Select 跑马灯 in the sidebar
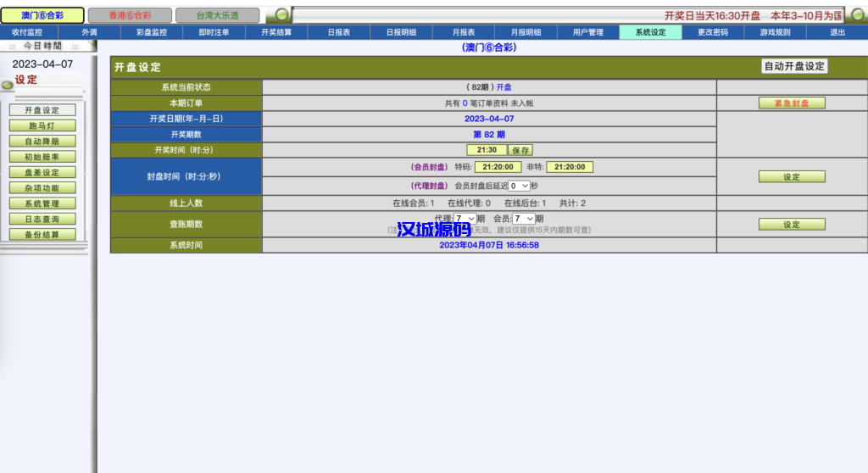Screen dimensions: 868x473 [42, 125]
